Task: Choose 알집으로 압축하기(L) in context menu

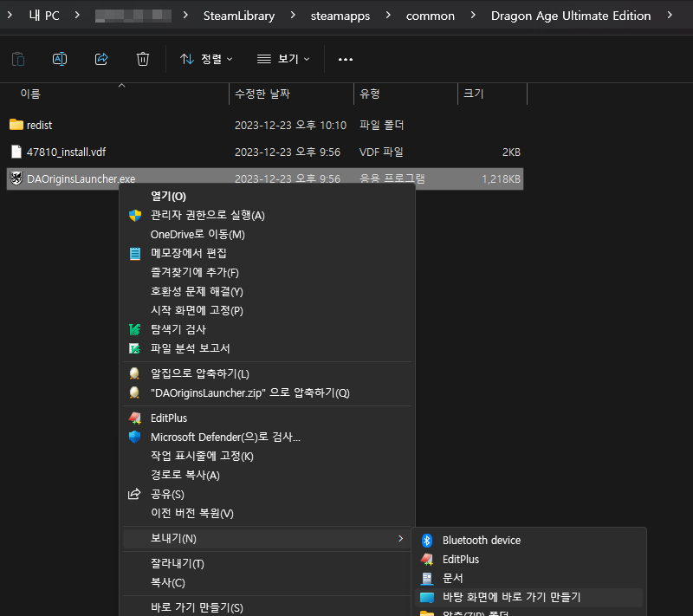Action: [x=268, y=373]
